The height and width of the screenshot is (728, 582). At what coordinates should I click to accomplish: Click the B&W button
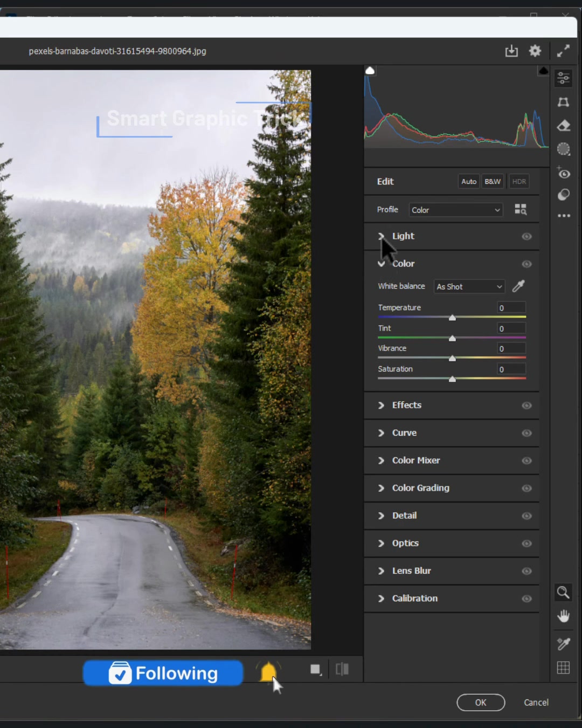[493, 182]
